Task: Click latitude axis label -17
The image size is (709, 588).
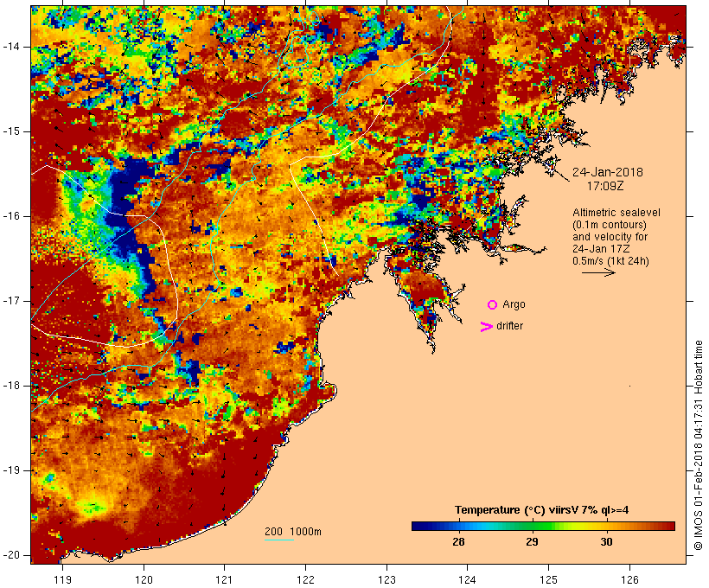Action: (x=11, y=301)
